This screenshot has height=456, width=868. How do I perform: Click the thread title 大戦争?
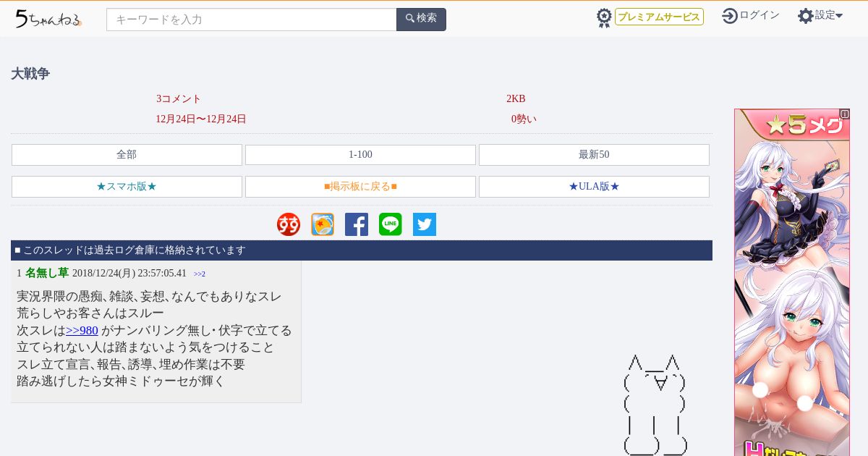coord(30,74)
